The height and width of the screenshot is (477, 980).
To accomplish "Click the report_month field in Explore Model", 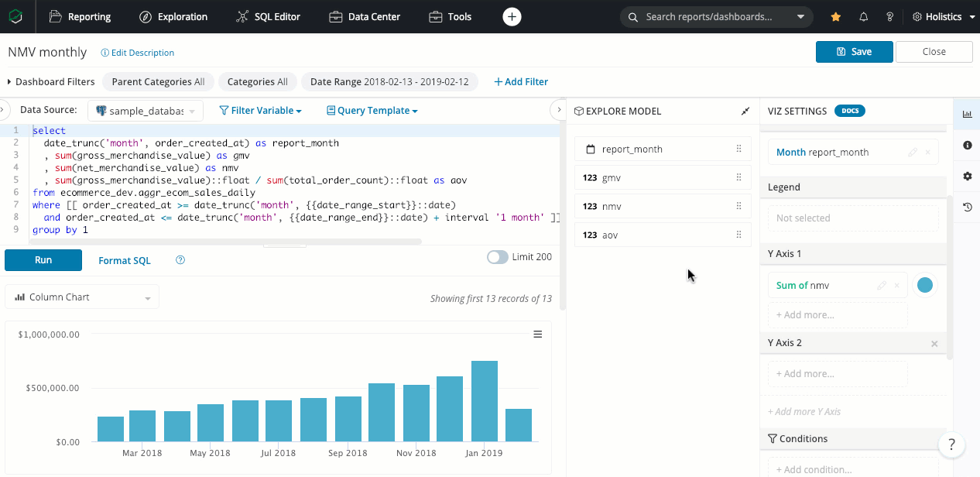I will pos(663,149).
